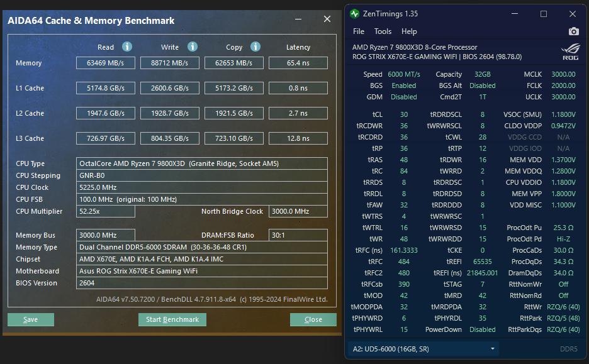The width and height of the screenshot is (589, 364).
Task: Click the ZenTimings app icon in title bar
Action: [x=355, y=14]
